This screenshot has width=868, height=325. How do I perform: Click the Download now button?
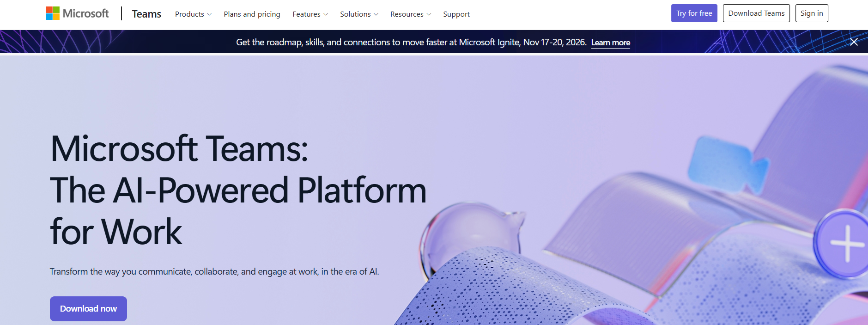(88, 309)
